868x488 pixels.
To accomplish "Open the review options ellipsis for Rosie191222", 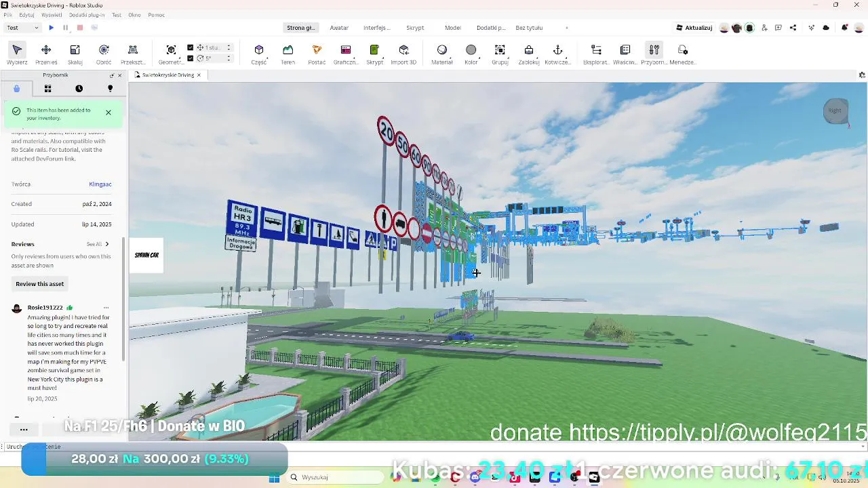I will (x=106, y=308).
